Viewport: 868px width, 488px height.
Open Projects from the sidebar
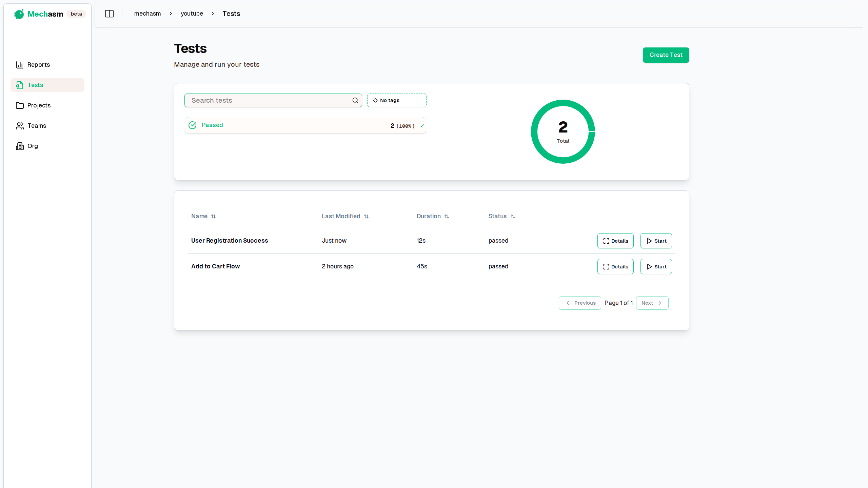[39, 105]
